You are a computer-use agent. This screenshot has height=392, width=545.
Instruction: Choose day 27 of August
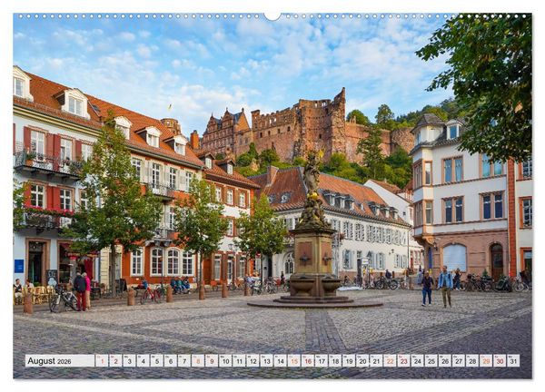(459, 361)
